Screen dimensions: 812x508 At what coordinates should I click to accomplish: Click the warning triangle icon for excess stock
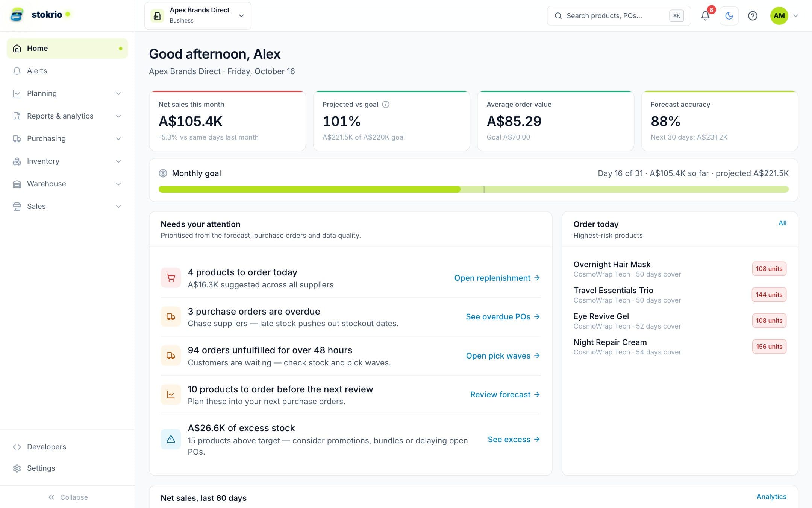click(171, 439)
